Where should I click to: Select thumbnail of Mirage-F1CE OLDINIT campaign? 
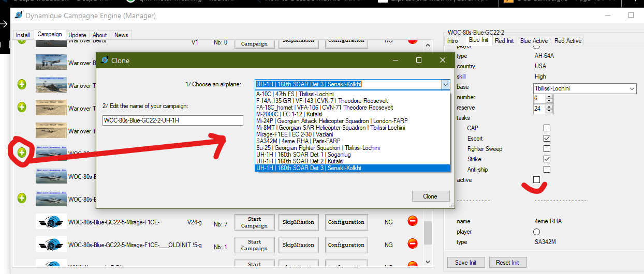50,245
